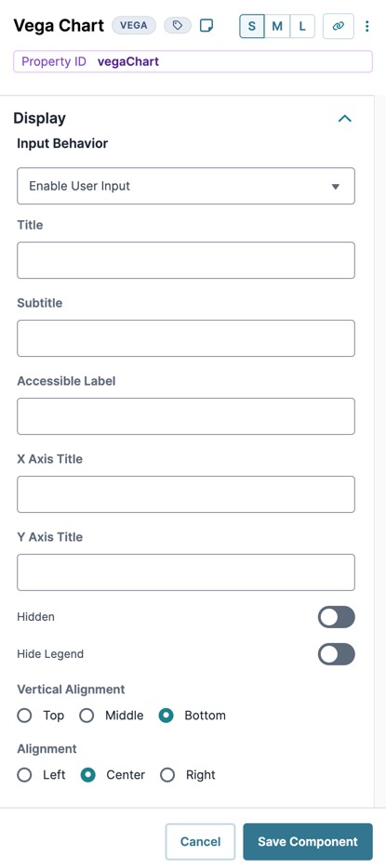Select the S size option

click(252, 26)
